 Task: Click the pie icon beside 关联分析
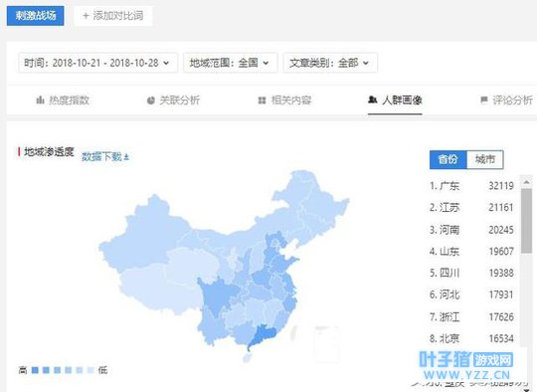(151, 100)
